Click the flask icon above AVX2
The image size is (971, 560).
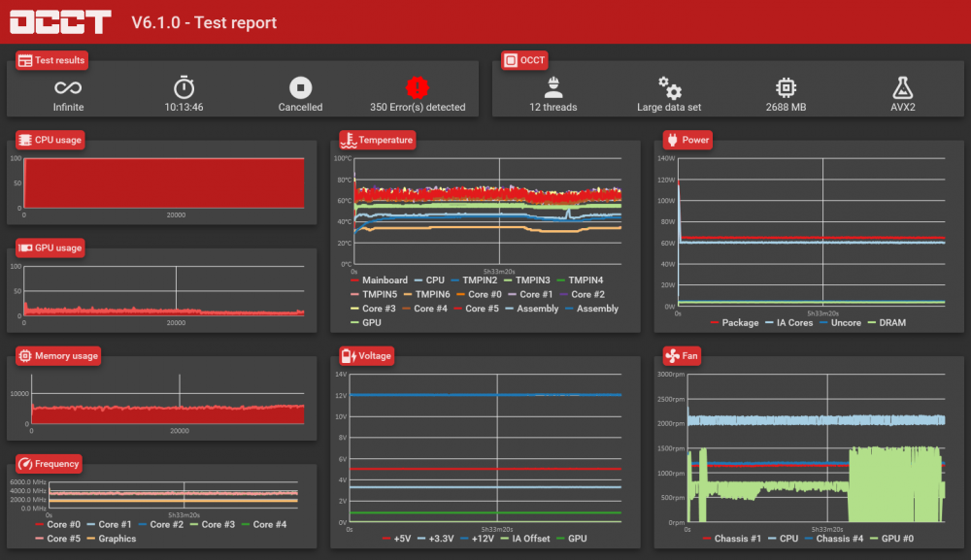tap(903, 88)
